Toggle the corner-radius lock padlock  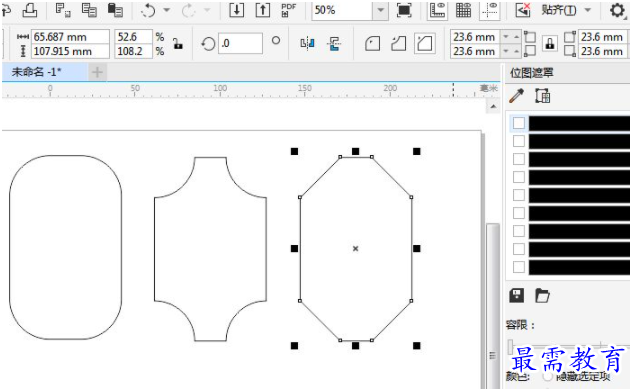[x=549, y=43]
